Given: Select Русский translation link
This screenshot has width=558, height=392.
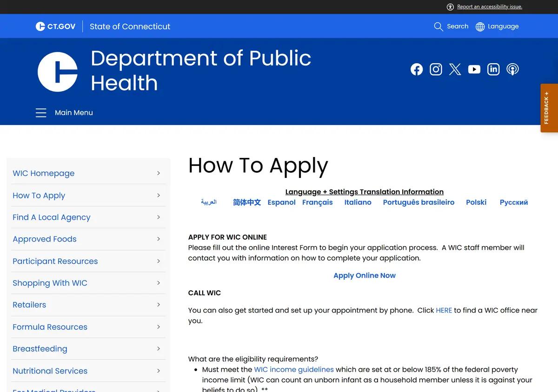Looking at the screenshot, I should click(x=514, y=203).
